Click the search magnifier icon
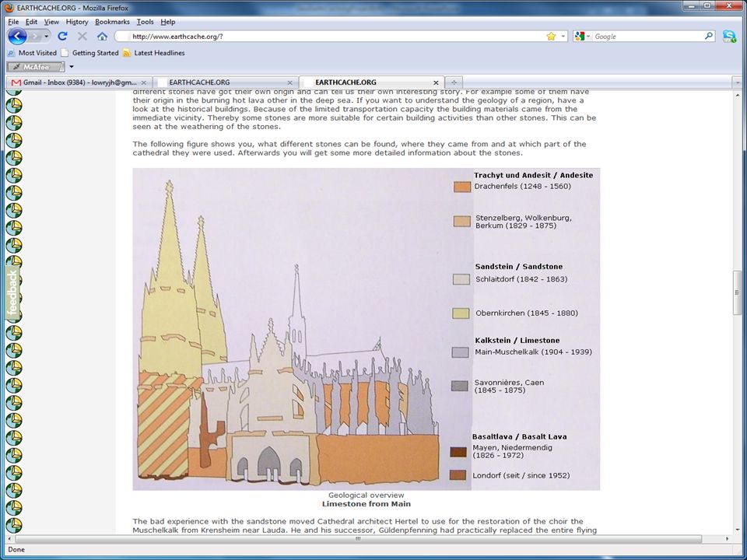 [709, 37]
